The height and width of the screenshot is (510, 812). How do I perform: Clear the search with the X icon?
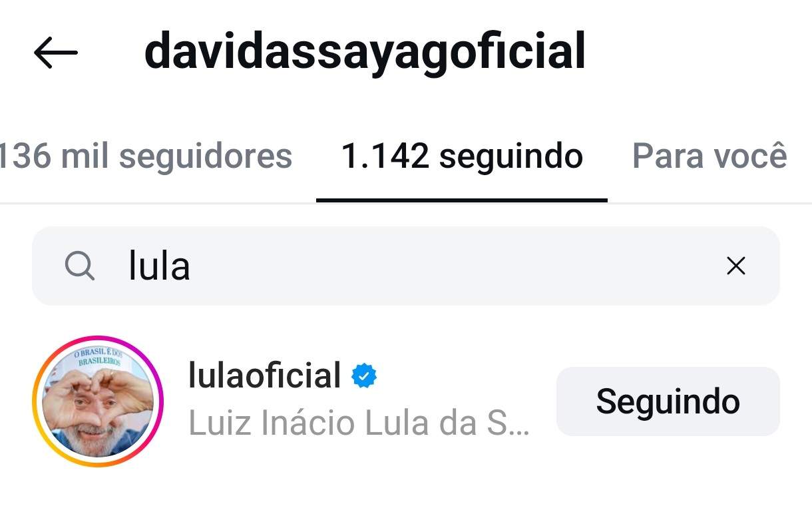point(735,266)
